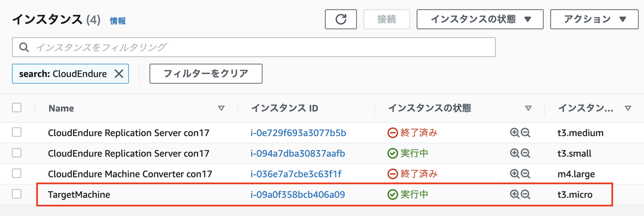This screenshot has width=644, height=216.
Task: Click 終了済み status of t3.medium Replication Server
Action: tap(413, 133)
